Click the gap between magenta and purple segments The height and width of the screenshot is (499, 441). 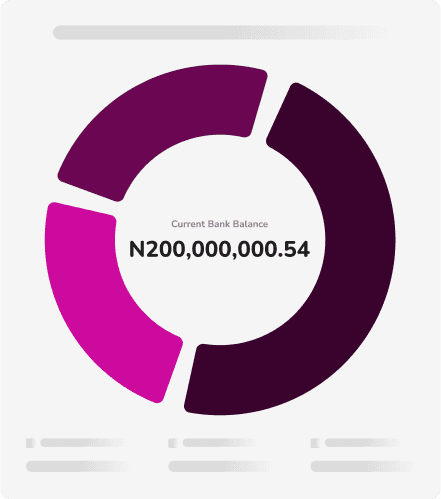(x=85, y=197)
